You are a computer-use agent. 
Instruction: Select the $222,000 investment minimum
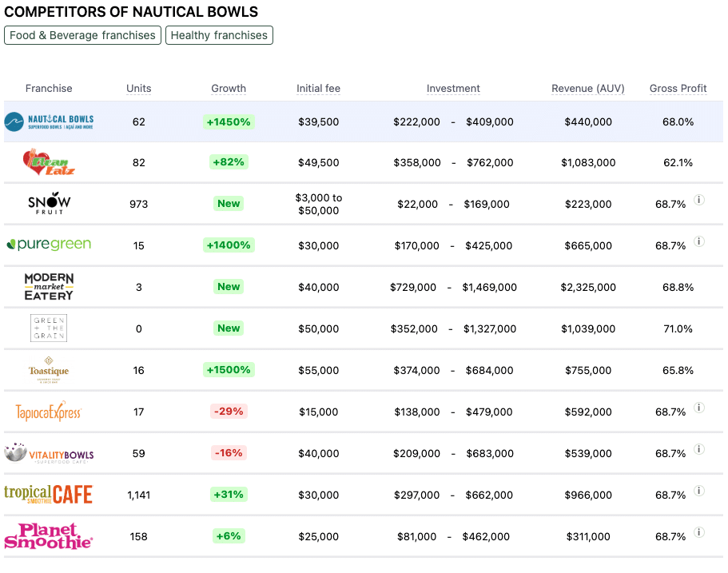[416, 121]
